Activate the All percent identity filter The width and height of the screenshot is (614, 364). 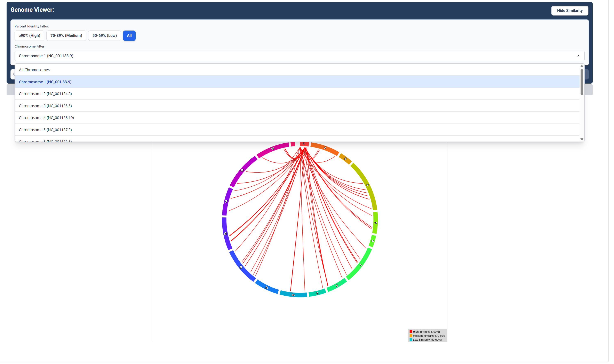(129, 36)
